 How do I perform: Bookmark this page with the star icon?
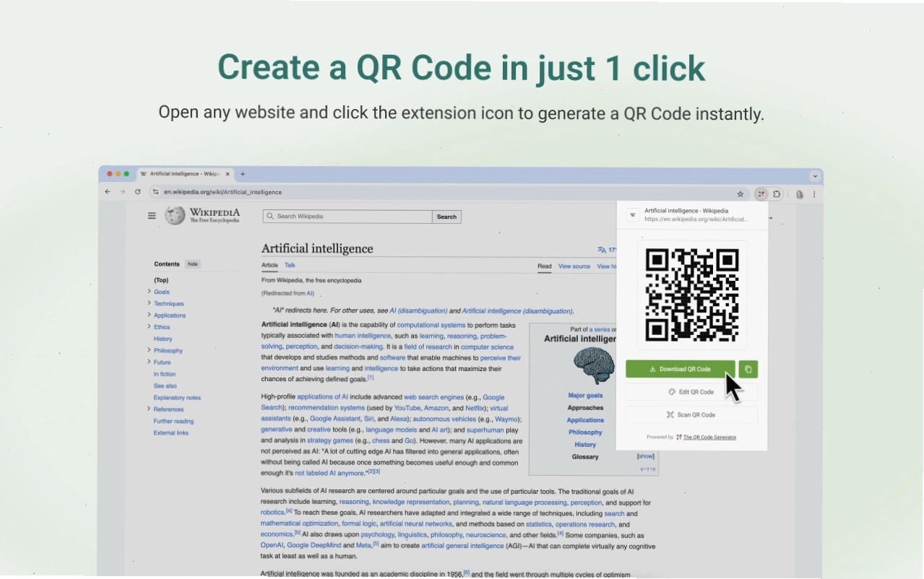(x=741, y=194)
